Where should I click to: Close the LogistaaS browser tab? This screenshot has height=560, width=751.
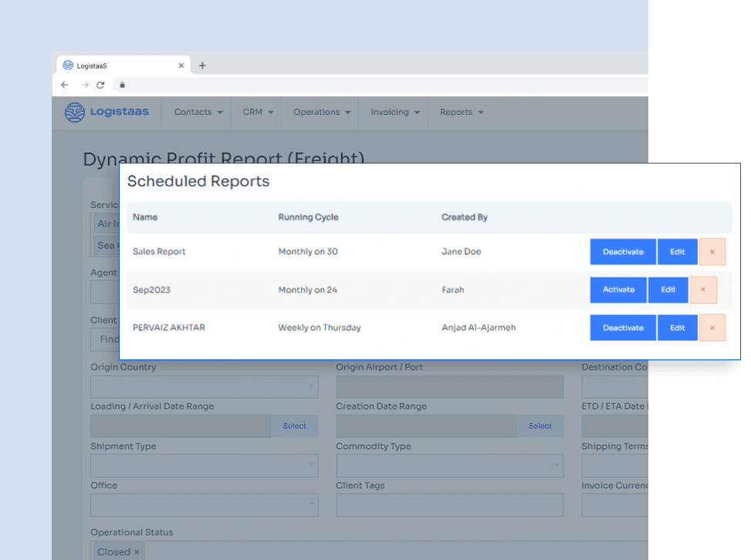[x=181, y=66]
